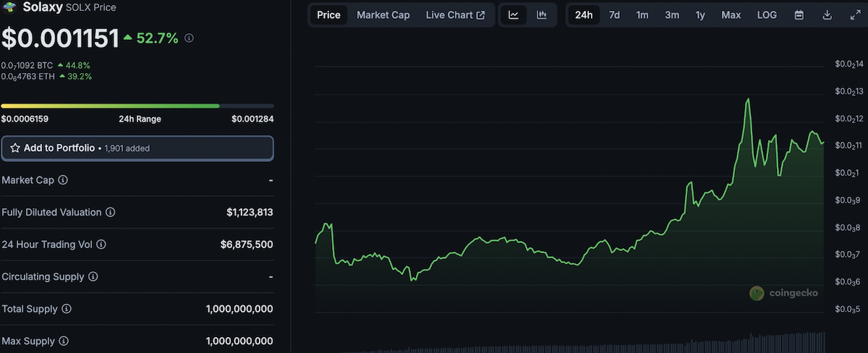Set chart range to Max
Viewport: 868px width, 353px height.
pyautogui.click(x=731, y=15)
